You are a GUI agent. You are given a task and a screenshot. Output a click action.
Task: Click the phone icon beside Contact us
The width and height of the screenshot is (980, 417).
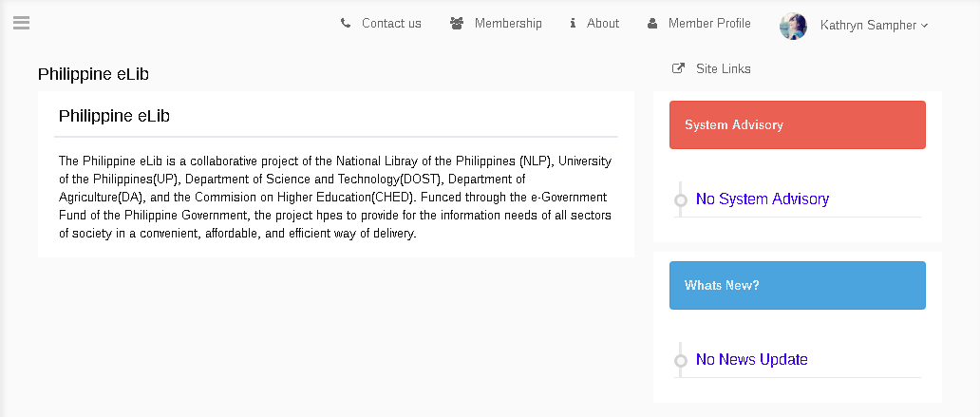pos(346,24)
